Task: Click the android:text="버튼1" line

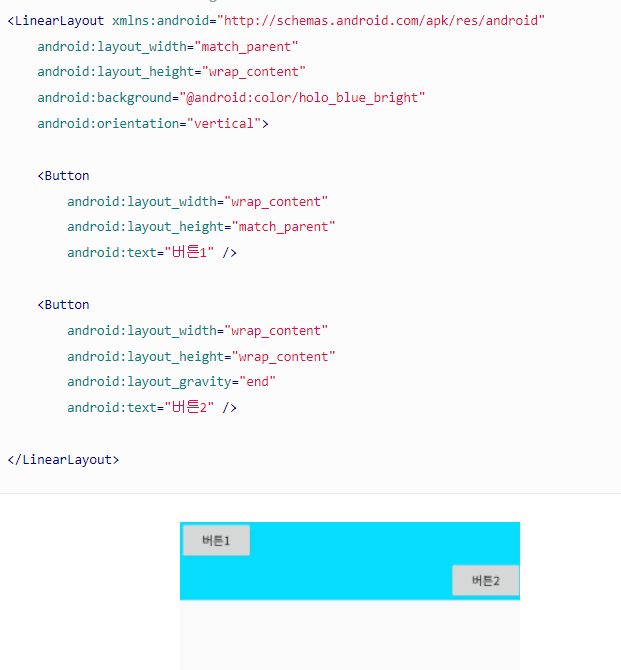Action: (x=152, y=253)
